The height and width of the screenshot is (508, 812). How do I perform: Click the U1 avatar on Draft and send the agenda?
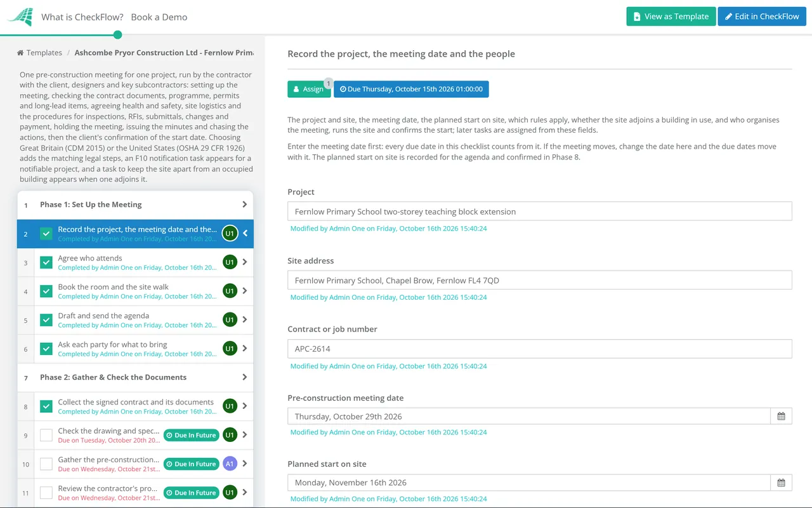pos(230,319)
